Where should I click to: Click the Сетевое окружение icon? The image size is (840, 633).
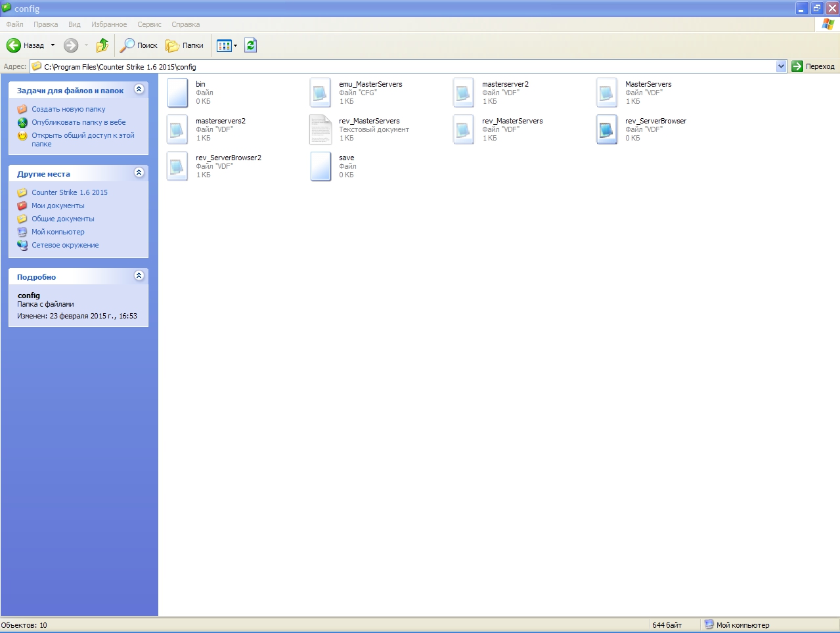22,245
